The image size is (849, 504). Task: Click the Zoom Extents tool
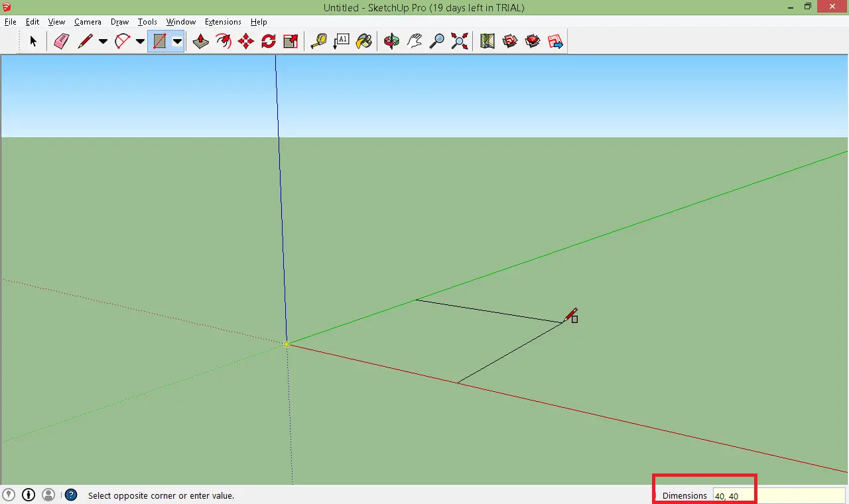459,41
